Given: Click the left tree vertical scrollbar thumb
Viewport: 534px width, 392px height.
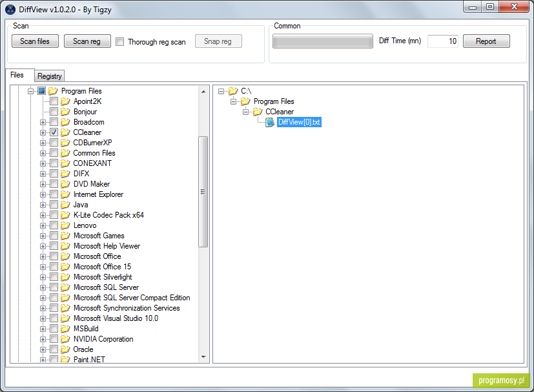Looking at the screenshot, I should pyautogui.click(x=203, y=192).
